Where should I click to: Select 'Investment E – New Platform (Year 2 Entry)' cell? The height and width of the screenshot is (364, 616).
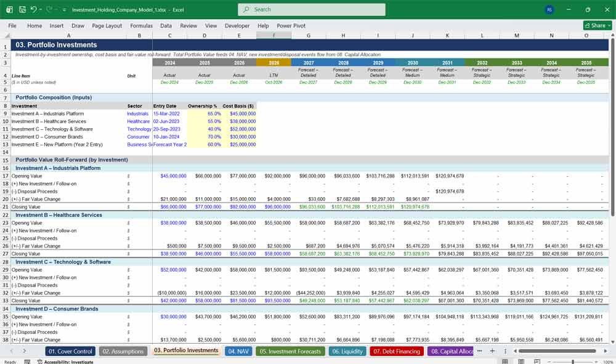pos(69,145)
